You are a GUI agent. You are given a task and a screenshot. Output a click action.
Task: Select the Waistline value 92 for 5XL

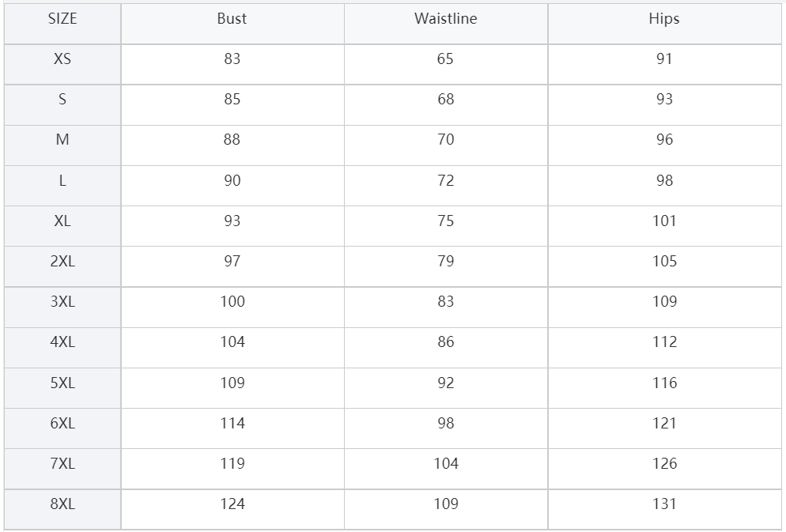point(446,383)
